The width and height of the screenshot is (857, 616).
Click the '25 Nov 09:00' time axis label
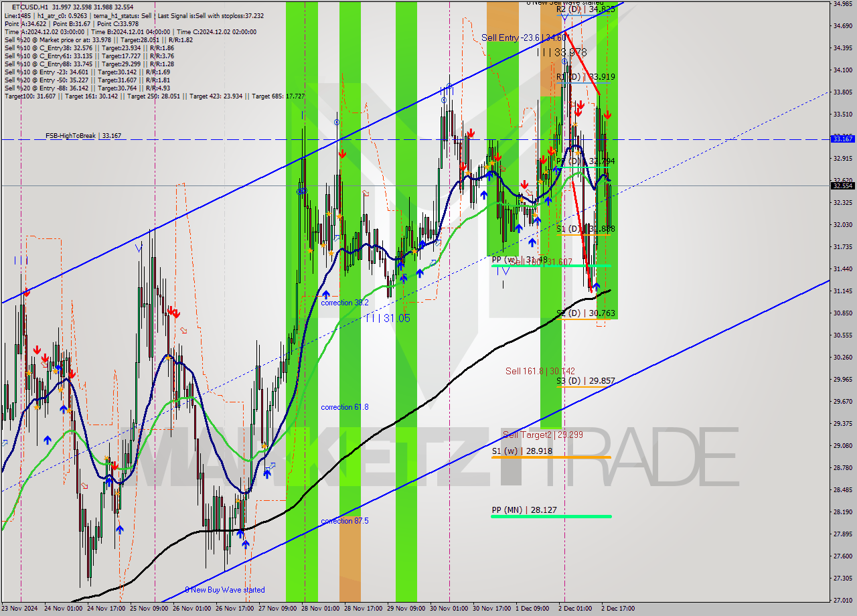[150, 609]
